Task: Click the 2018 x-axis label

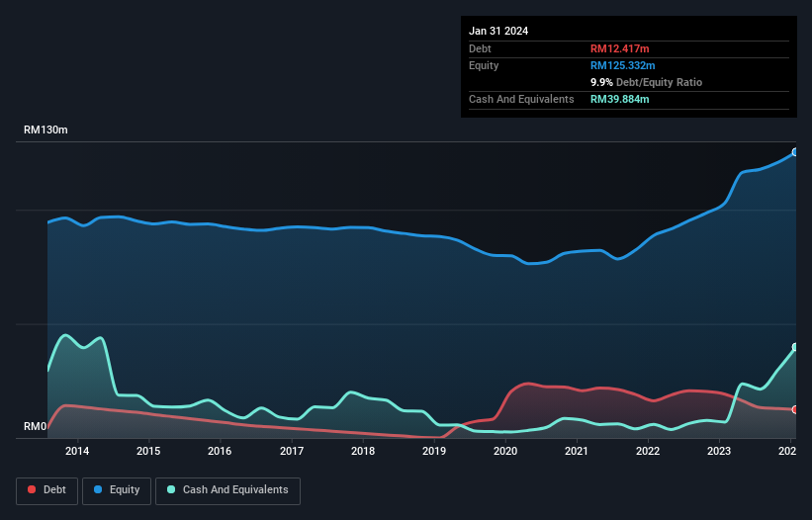Action: pyautogui.click(x=363, y=451)
